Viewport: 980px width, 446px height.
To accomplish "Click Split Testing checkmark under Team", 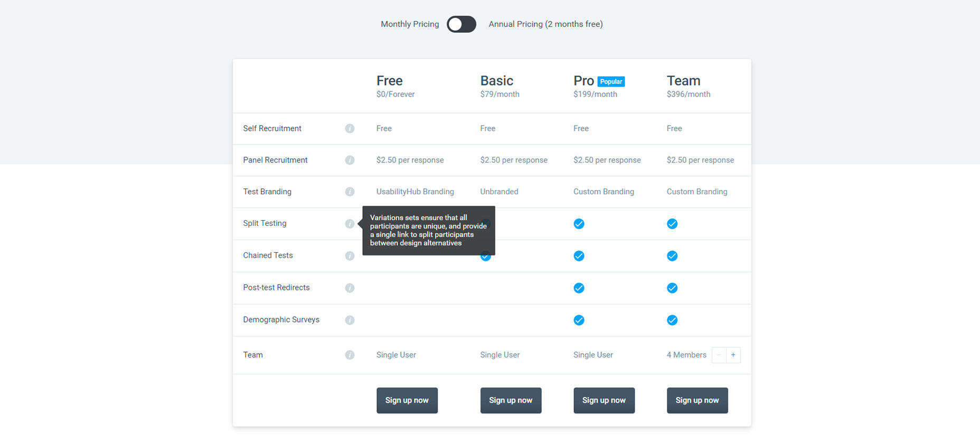I will (x=672, y=224).
